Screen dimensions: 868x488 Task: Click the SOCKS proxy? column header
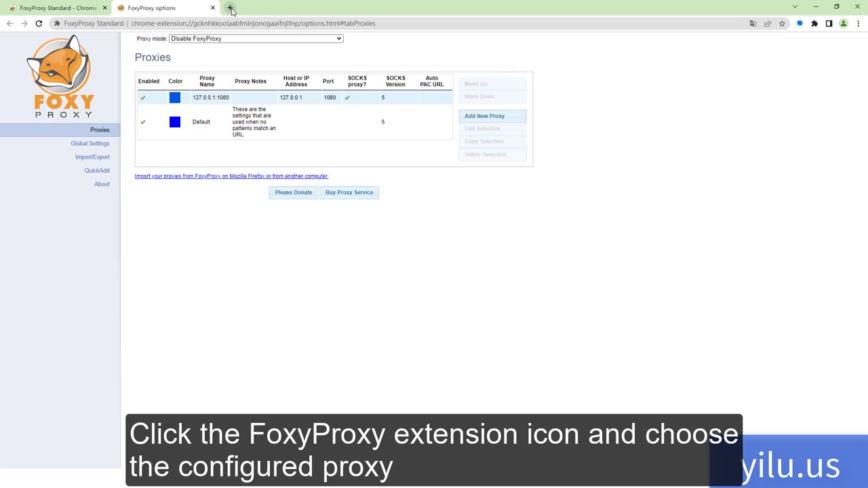click(x=357, y=81)
